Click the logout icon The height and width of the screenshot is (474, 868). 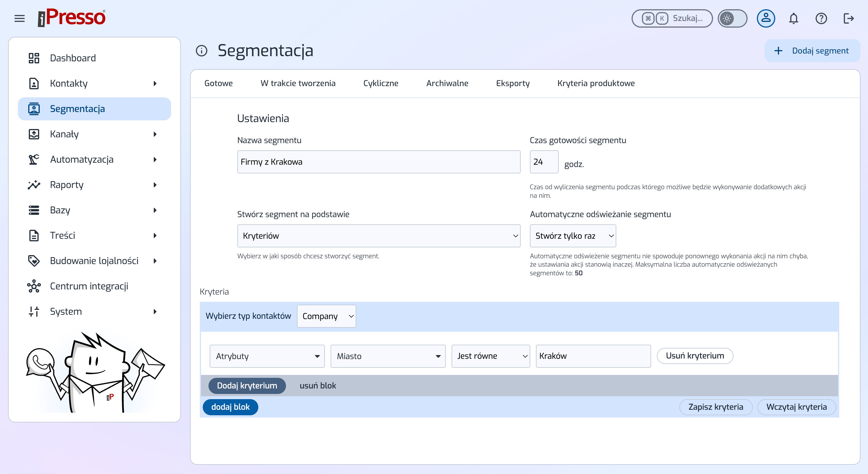pyautogui.click(x=848, y=18)
